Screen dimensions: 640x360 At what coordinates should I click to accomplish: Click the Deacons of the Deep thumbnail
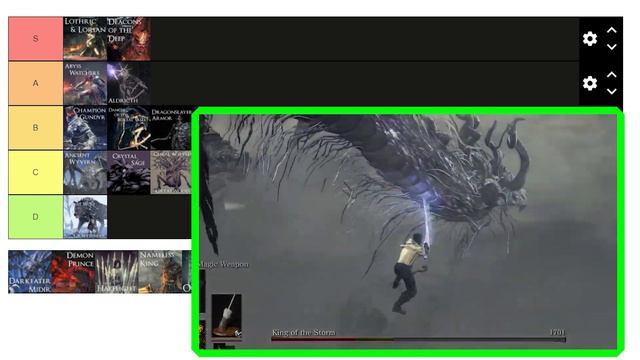129,39
